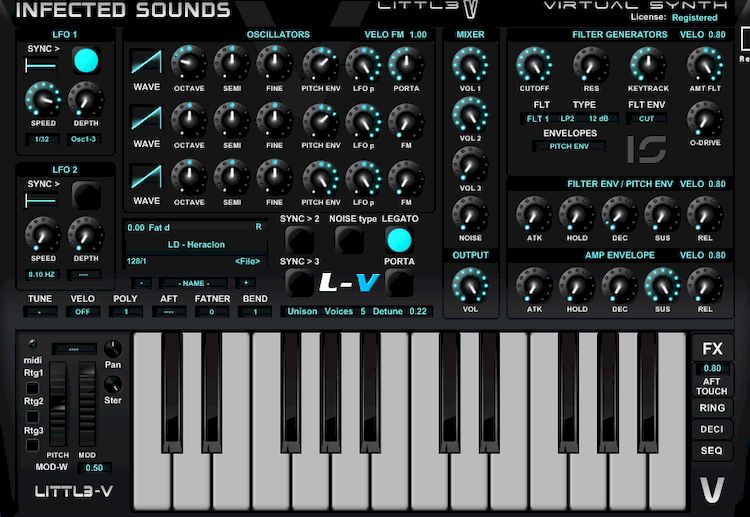Screen dimensions: 750x517
Task: Open the <File> preset menu
Action: [247, 261]
